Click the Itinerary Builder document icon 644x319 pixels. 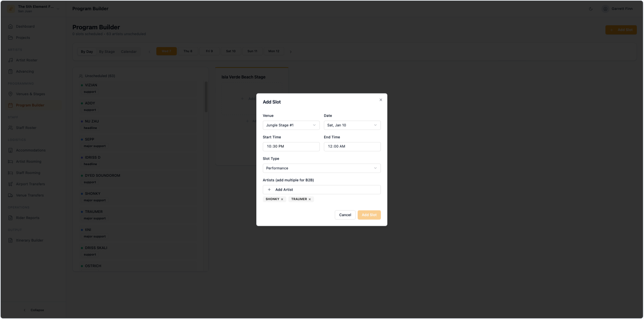pos(11,240)
